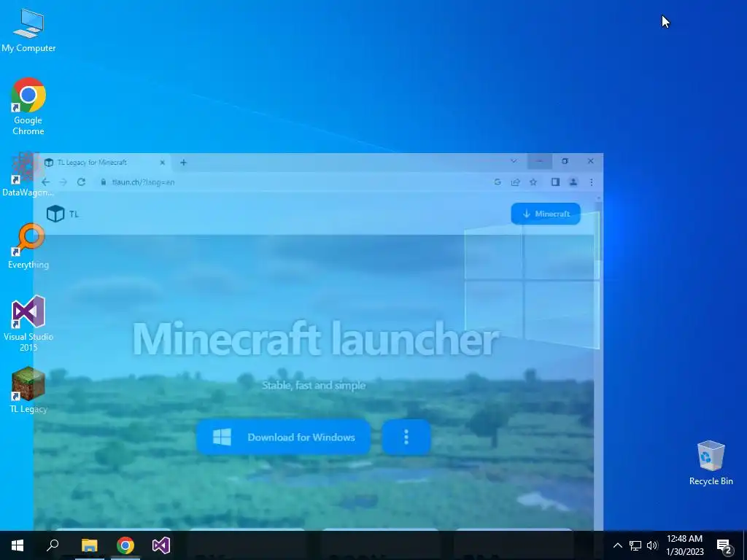Reload the tlaun.ch page
The height and width of the screenshot is (560, 747).
click(x=81, y=182)
